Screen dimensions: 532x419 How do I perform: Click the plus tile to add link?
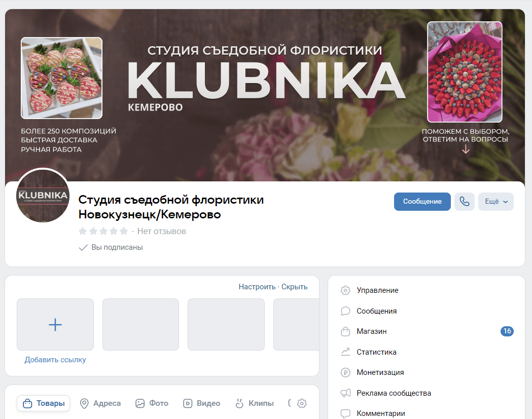pyautogui.click(x=55, y=324)
